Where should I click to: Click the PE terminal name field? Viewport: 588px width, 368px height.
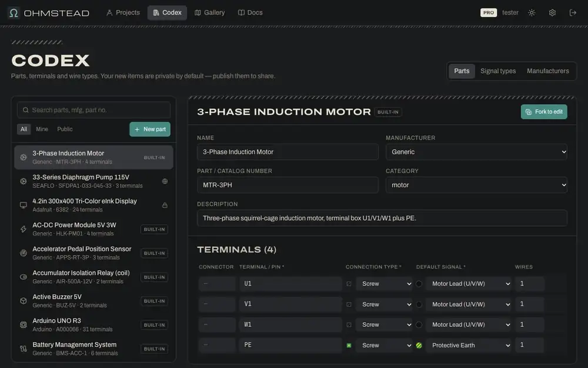(290, 345)
